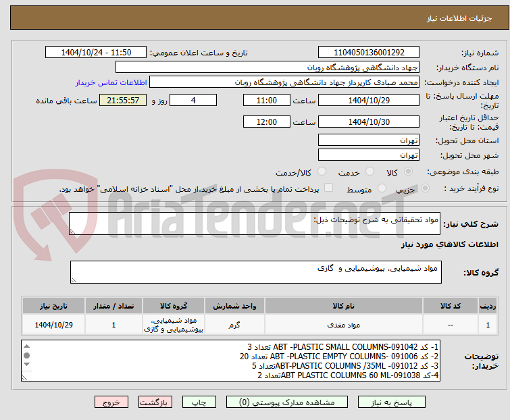Click the شماره نیاز field 1104050136001292
Image resolution: width=510 pixels, height=420 pixels.
[369, 53]
